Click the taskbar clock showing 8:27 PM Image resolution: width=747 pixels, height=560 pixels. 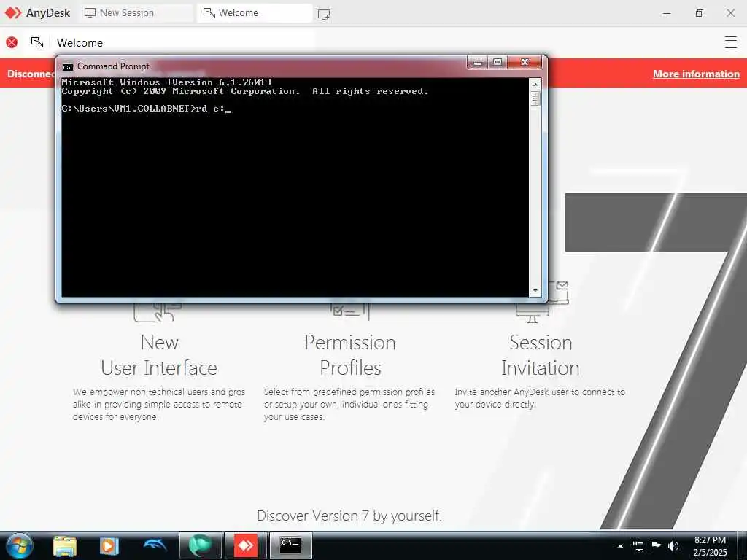710,546
